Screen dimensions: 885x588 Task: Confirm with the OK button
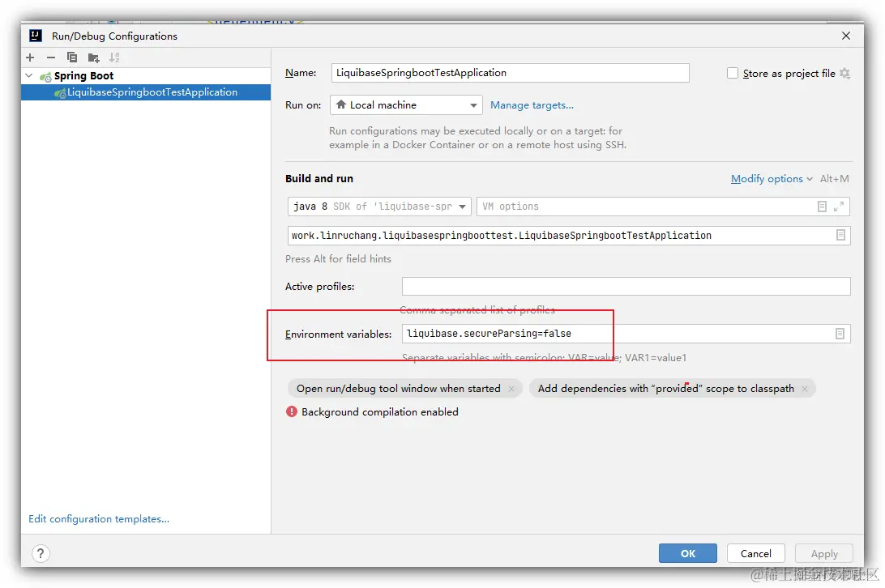click(687, 553)
